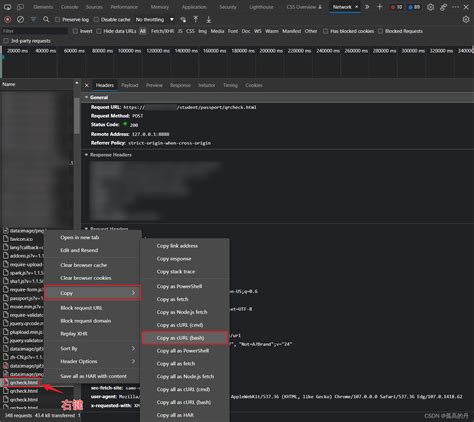The height and width of the screenshot is (422, 474).
Task: Close the request details pane
Action: (x=87, y=85)
